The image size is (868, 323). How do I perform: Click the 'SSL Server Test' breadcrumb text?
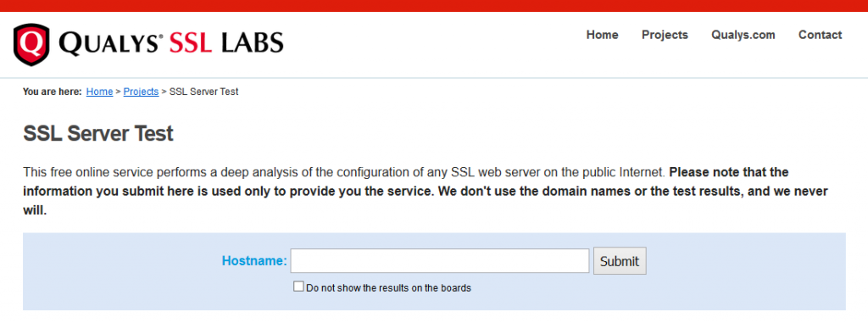pos(203,92)
